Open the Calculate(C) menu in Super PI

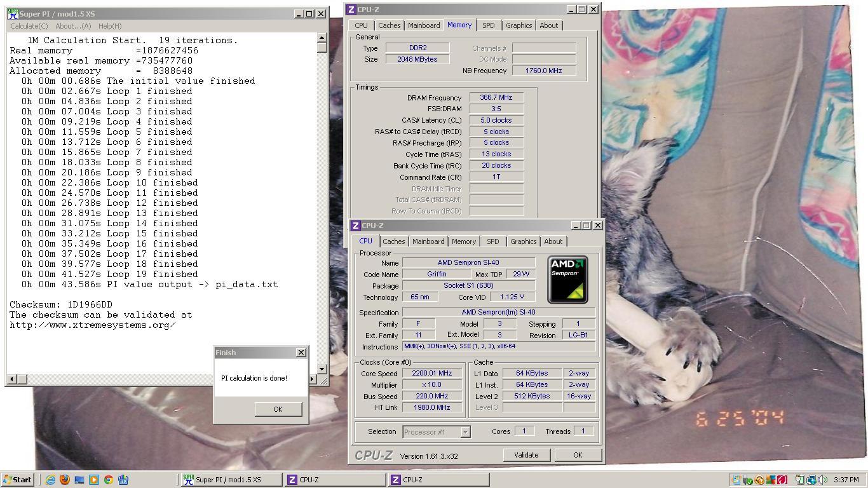[x=29, y=26]
